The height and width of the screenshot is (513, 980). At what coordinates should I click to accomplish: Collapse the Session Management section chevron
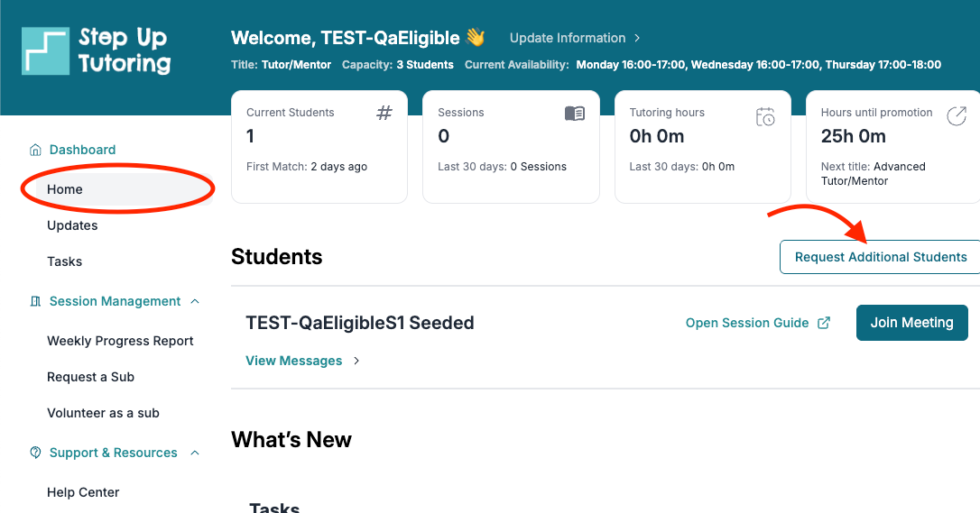(195, 301)
